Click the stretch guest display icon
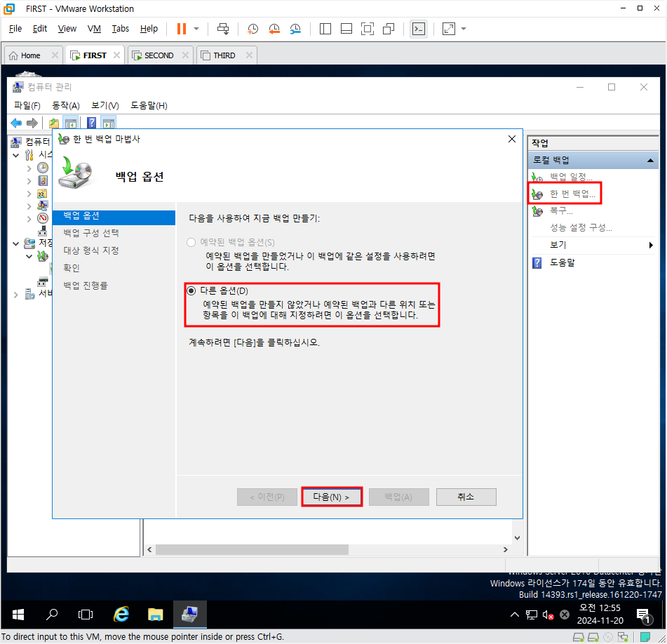 click(449, 29)
